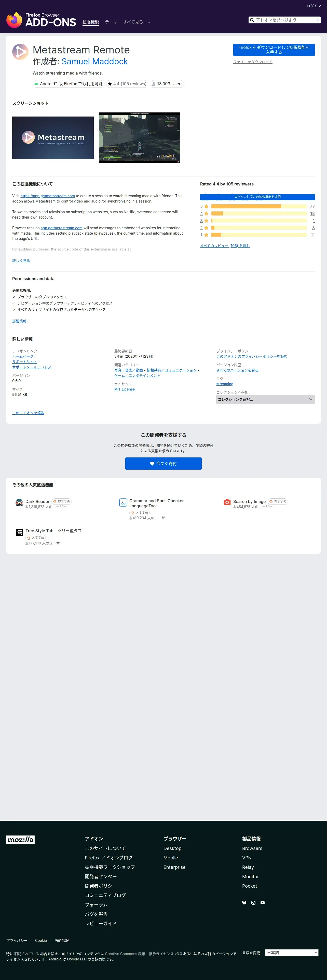Click the 5-star rating bar
Viewport: 327px width, 980px height.
(x=259, y=207)
